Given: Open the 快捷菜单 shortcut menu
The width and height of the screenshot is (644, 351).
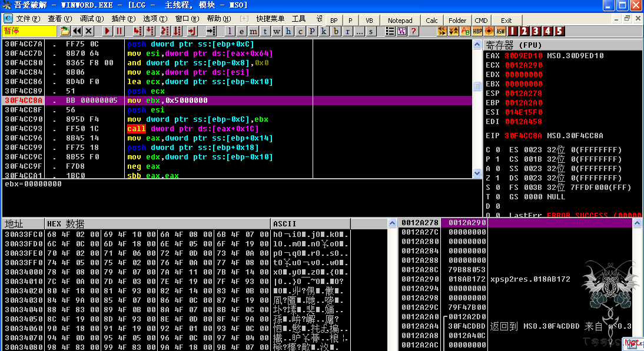Looking at the screenshot, I should [270, 19].
